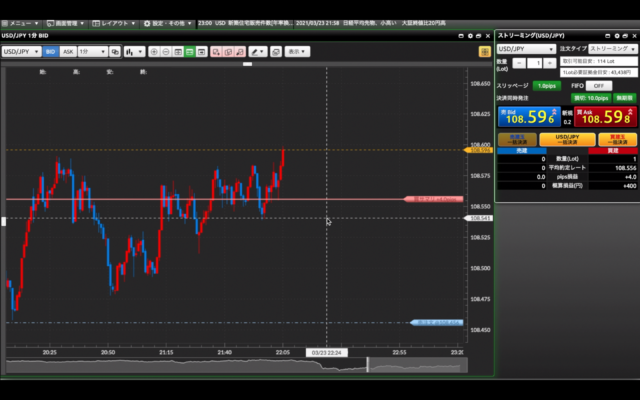This screenshot has height=400, width=640.
Task: Click the yellow icon at chart top right
Action: 484,52
